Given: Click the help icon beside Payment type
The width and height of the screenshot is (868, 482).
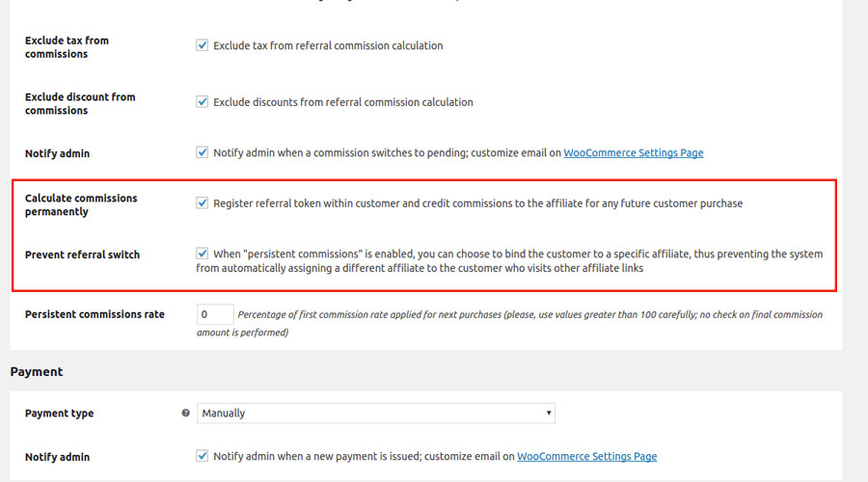Looking at the screenshot, I should pos(185,414).
